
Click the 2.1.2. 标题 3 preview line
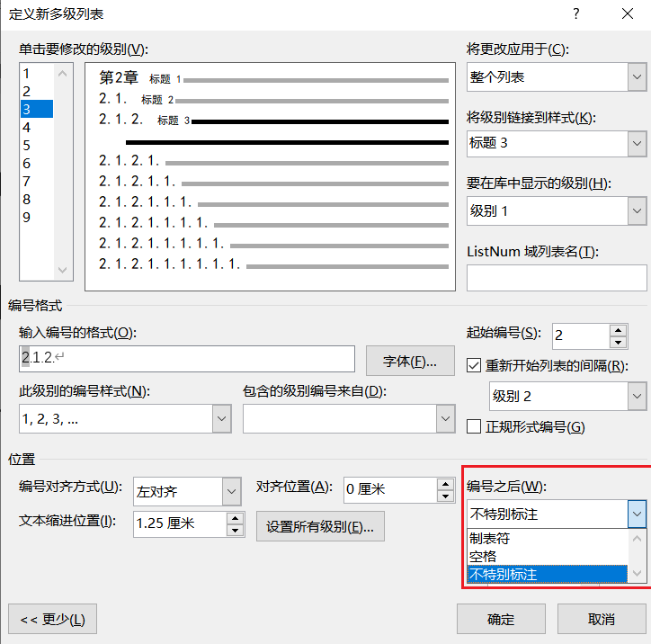pyautogui.click(x=273, y=120)
